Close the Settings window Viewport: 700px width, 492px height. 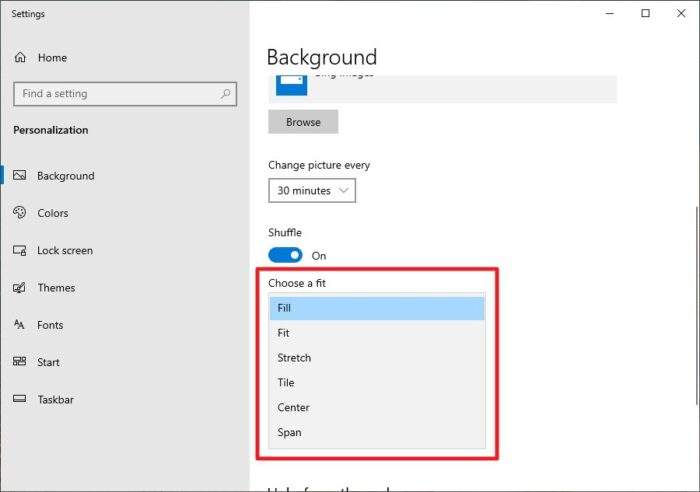(x=681, y=13)
